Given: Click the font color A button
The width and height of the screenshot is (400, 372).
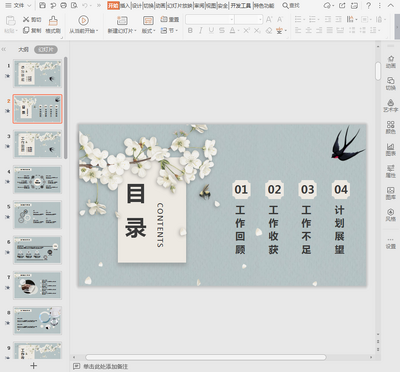Looking at the screenshot, I should coord(232,31).
